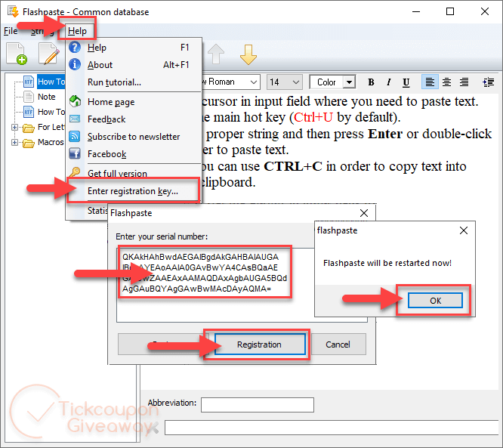Open the Help menu in the menu bar

click(x=77, y=31)
